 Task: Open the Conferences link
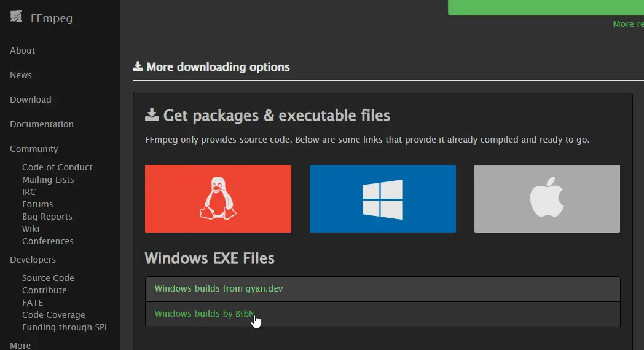[x=48, y=241]
